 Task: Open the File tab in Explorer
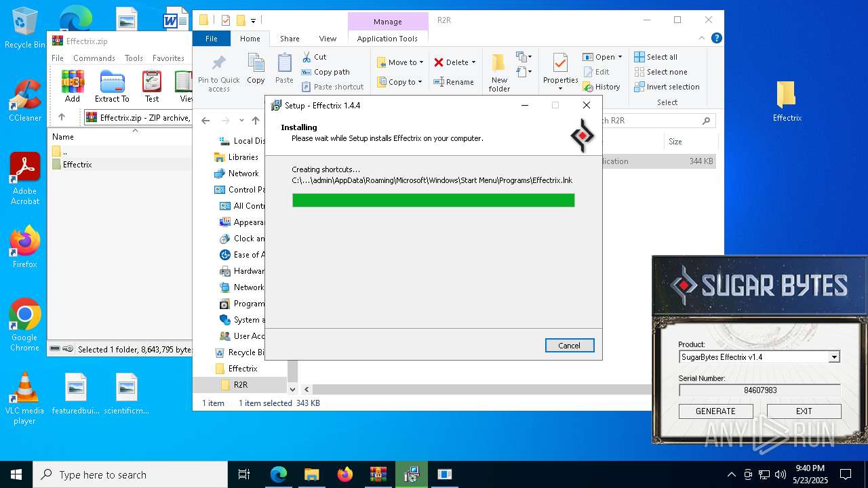click(x=212, y=39)
